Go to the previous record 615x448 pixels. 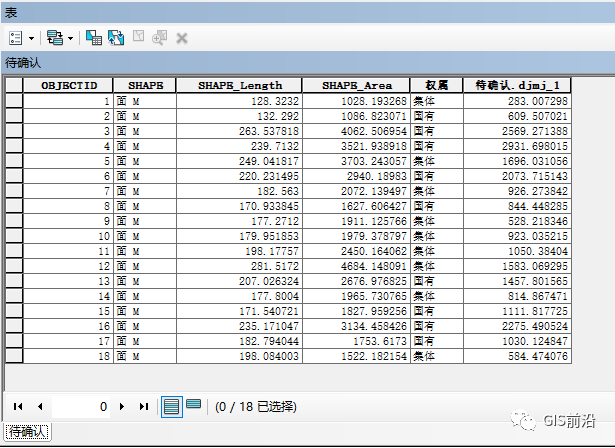point(40,406)
